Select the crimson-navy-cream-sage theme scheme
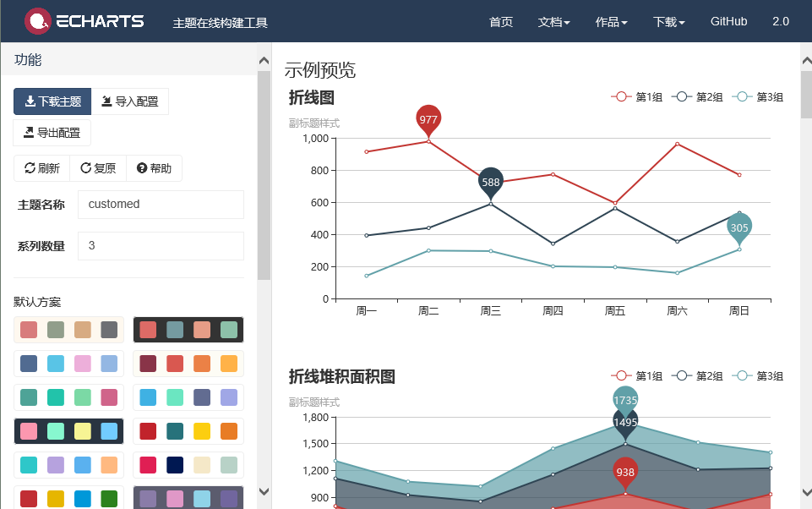The image size is (812, 509). pyautogui.click(x=188, y=465)
